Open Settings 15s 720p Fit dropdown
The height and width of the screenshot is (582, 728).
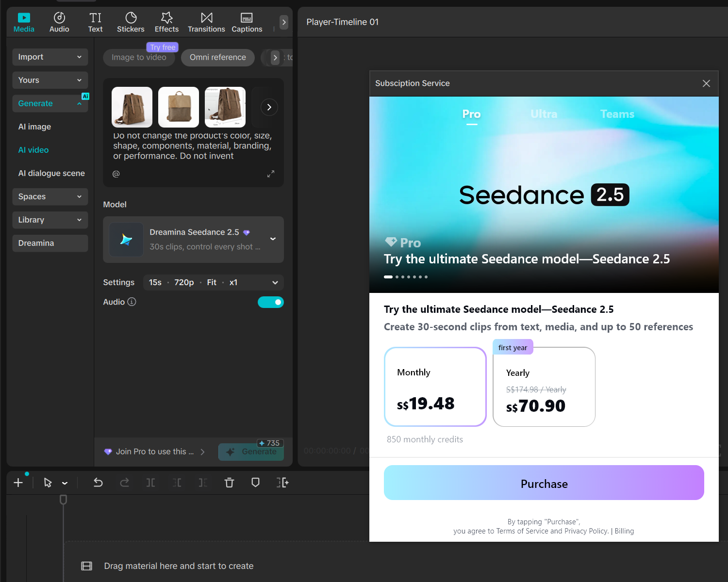(x=214, y=282)
